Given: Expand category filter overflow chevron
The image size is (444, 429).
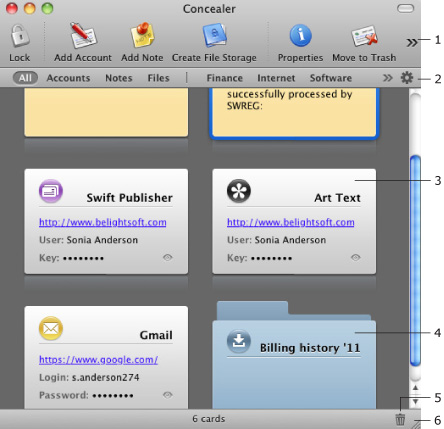Looking at the screenshot, I should 387,78.
